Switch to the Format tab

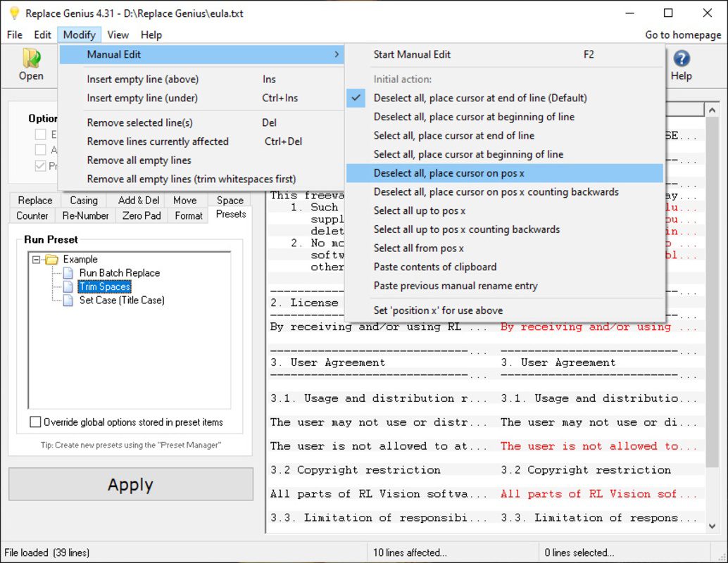click(189, 216)
